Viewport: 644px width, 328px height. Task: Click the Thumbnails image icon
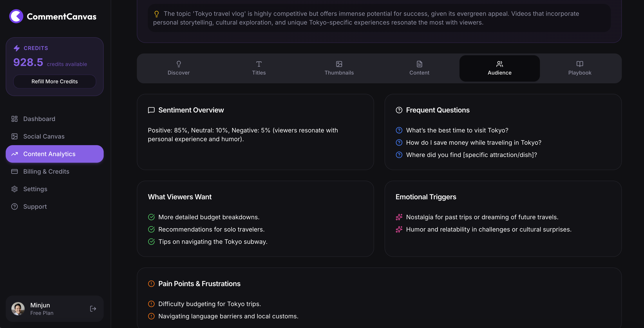pos(339,64)
